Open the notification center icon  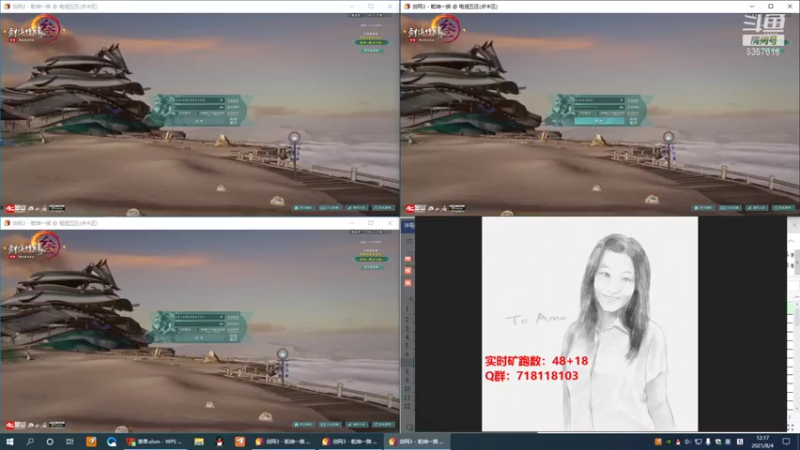pyautogui.click(x=786, y=441)
